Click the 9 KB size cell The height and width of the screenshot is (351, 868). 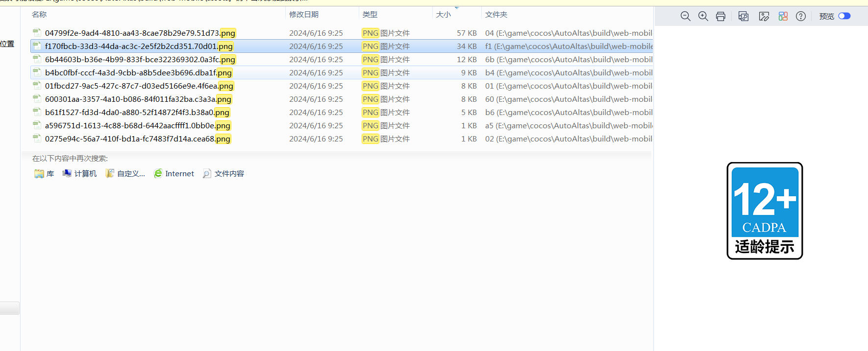469,72
